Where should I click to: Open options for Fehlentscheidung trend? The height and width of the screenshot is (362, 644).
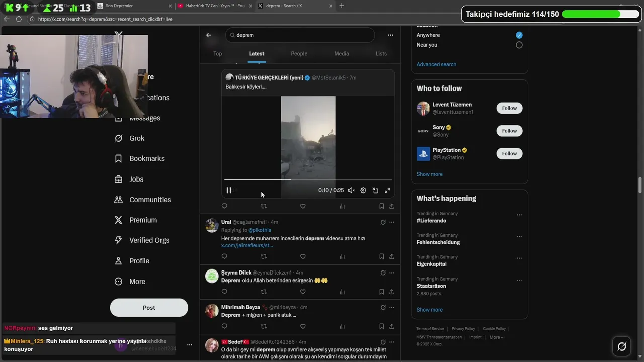pyautogui.click(x=519, y=236)
